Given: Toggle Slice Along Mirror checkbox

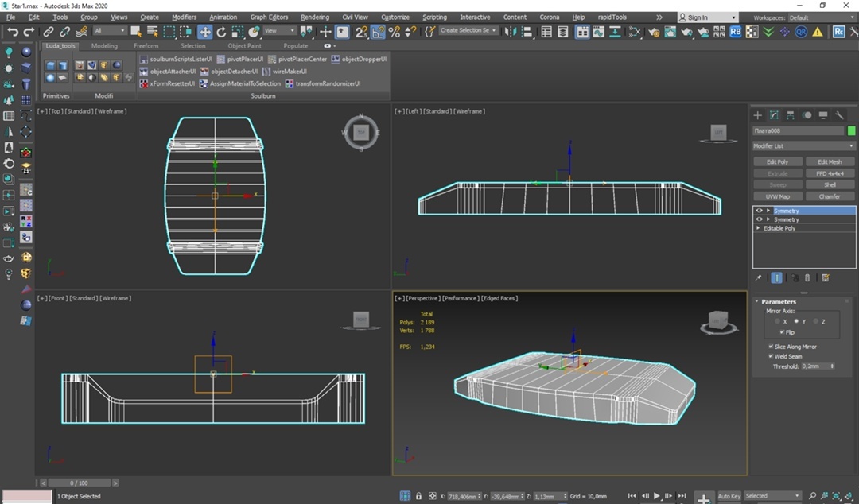Looking at the screenshot, I should pos(771,347).
